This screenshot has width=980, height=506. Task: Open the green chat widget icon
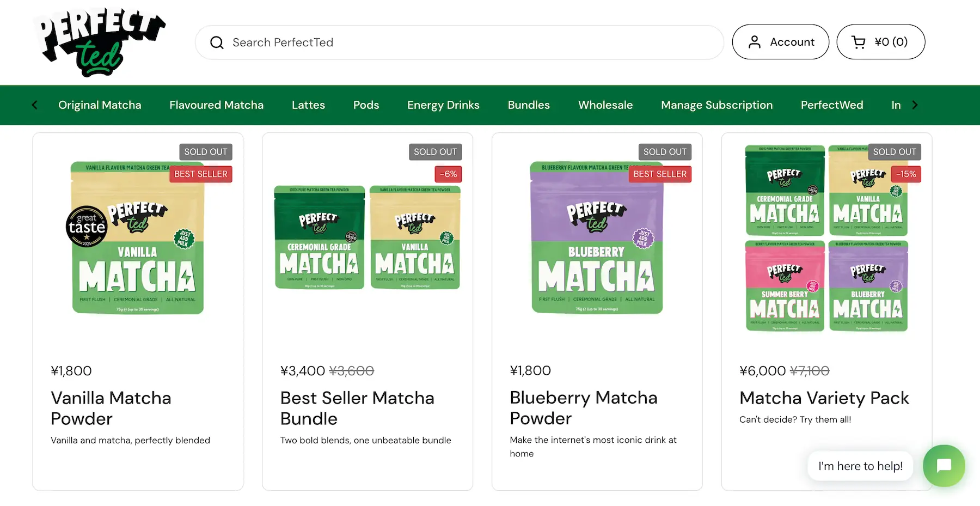point(944,466)
